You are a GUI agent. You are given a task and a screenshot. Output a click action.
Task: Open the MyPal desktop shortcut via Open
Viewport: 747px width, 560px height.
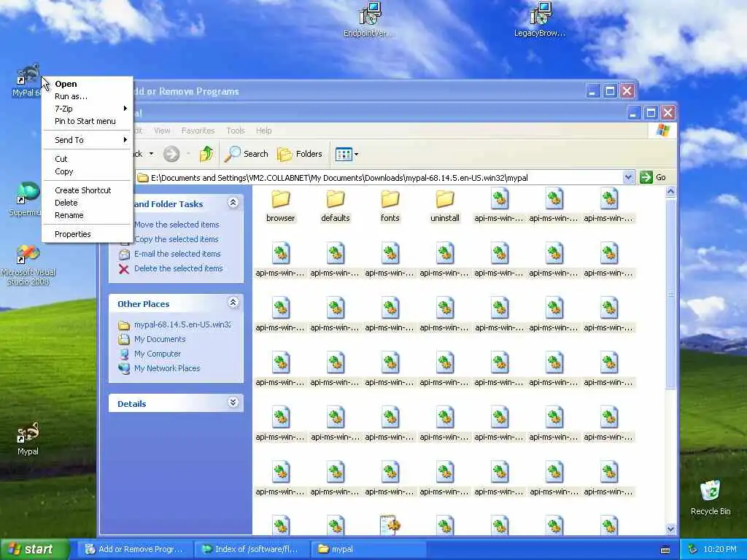click(66, 84)
